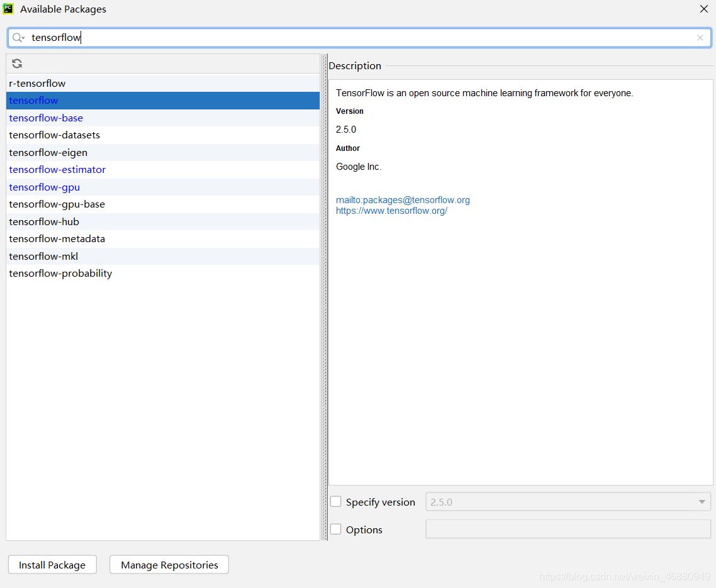Open the https://www.tensorflow.org/ link
The image size is (716, 588).
tap(391, 211)
